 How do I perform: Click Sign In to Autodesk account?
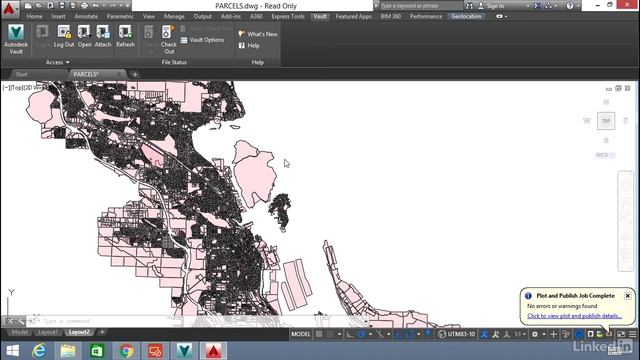coord(491,6)
